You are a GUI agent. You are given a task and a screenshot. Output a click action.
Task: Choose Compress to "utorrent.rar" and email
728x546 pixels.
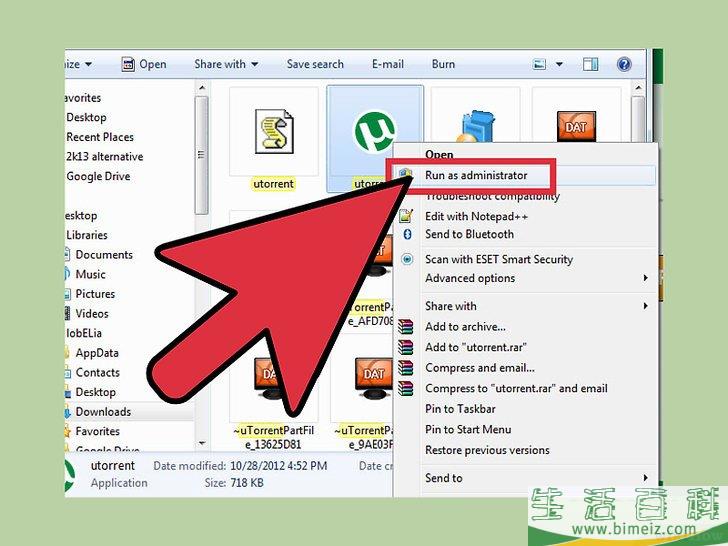pyautogui.click(x=516, y=388)
